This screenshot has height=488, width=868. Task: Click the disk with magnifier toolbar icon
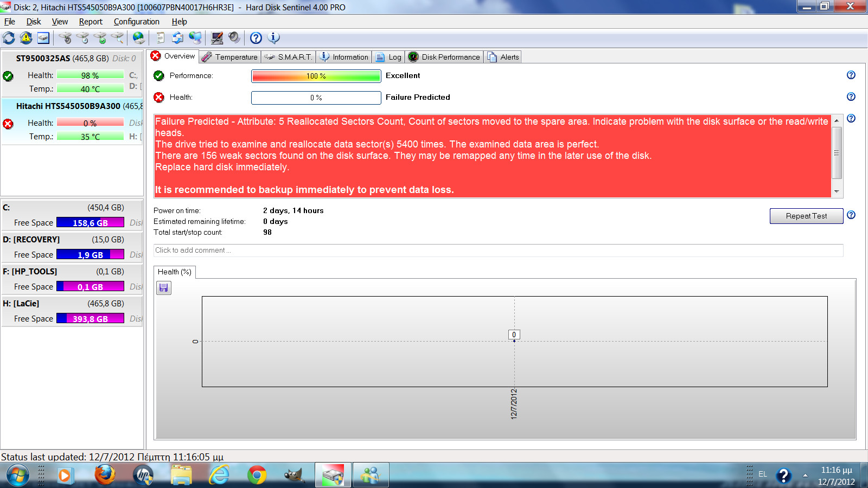117,38
